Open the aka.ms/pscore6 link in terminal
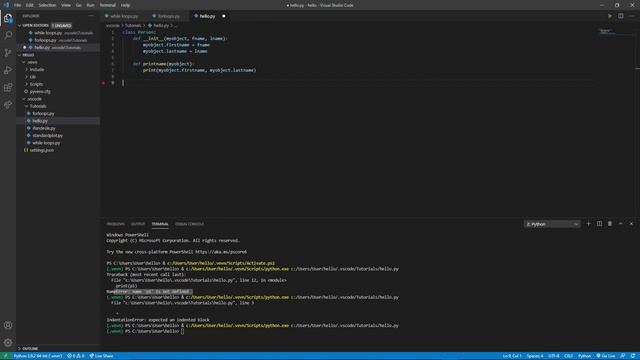 [221, 252]
